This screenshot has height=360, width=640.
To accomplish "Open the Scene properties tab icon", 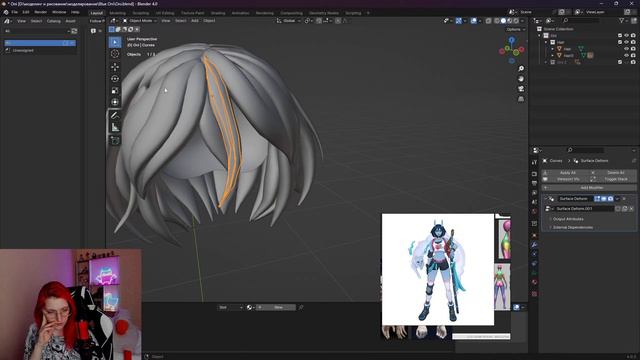I will 534,202.
